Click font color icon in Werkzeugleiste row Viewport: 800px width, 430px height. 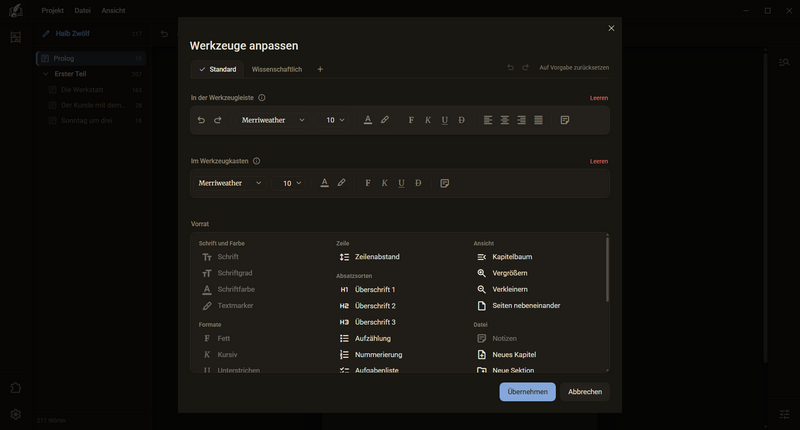[368, 120]
